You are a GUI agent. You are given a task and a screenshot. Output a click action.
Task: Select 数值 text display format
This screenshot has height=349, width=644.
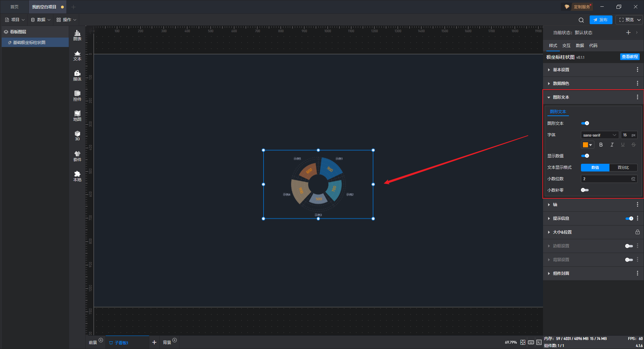pos(595,167)
